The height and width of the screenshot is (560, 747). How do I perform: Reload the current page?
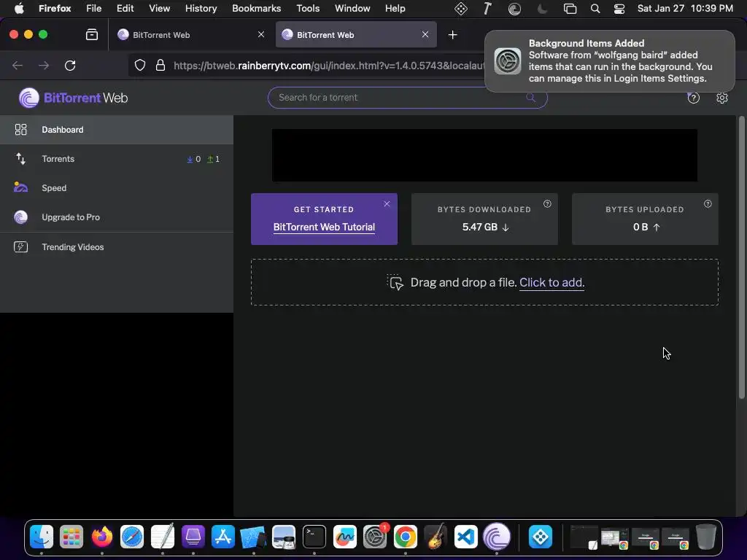tap(70, 66)
